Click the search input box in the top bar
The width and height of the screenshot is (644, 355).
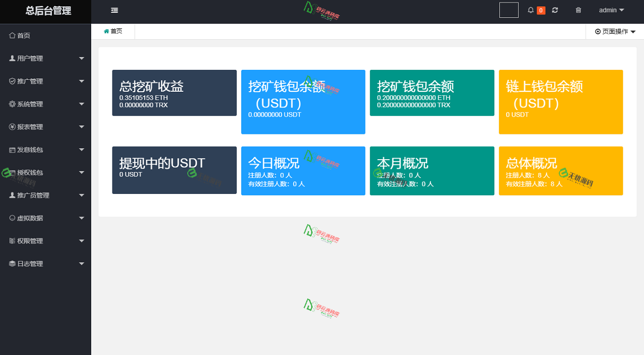point(508,10)
